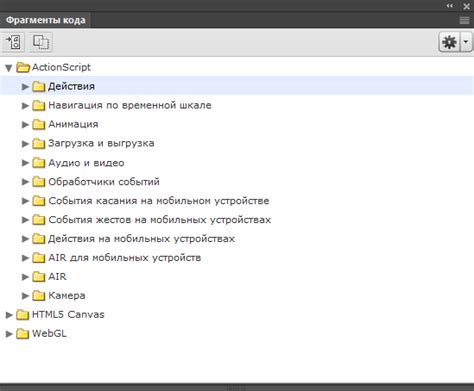Viewport: 474px width, 391px height.
Task: Click the gear options button
Action: (x=449, y=42)
